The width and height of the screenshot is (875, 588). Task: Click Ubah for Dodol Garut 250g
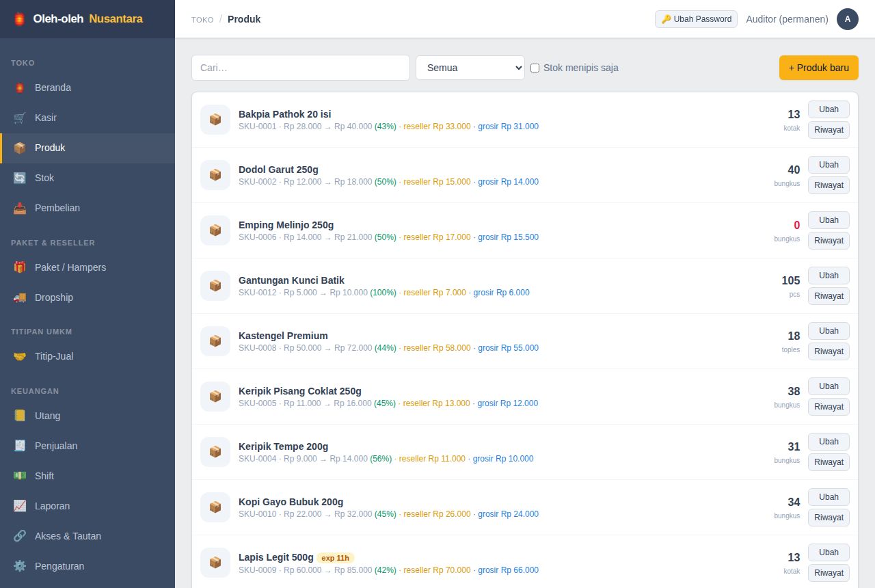(x=829, y=165)
